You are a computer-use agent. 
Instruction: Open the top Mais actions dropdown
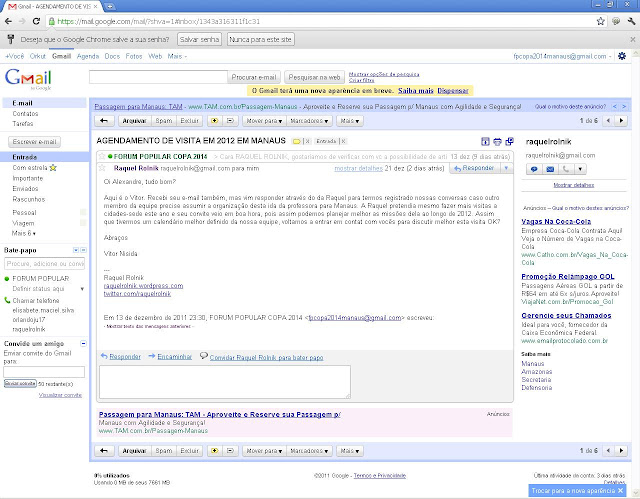(x=350, y=121)
